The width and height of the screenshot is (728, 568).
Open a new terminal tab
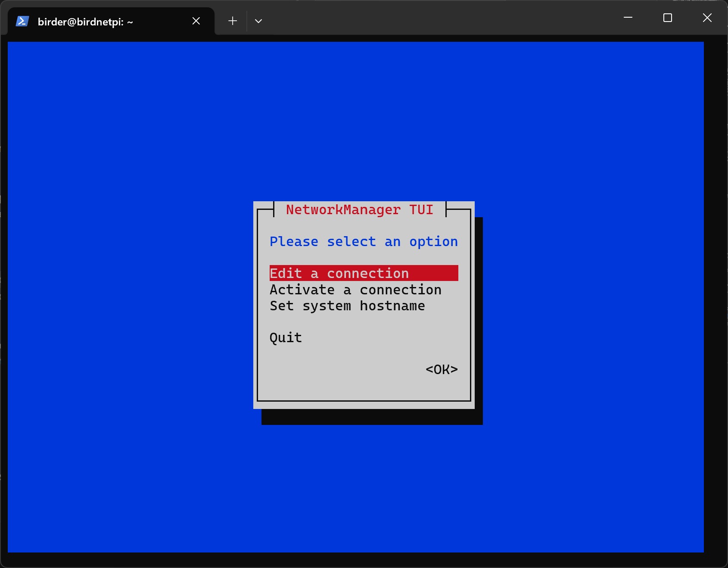click(233, 21)
